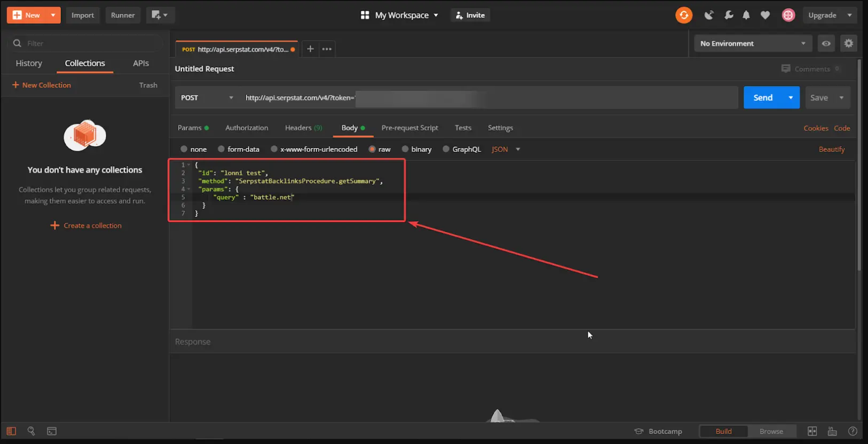Open the notifications bell
This screenshot has height=444, width=868.
click(746, 15)
